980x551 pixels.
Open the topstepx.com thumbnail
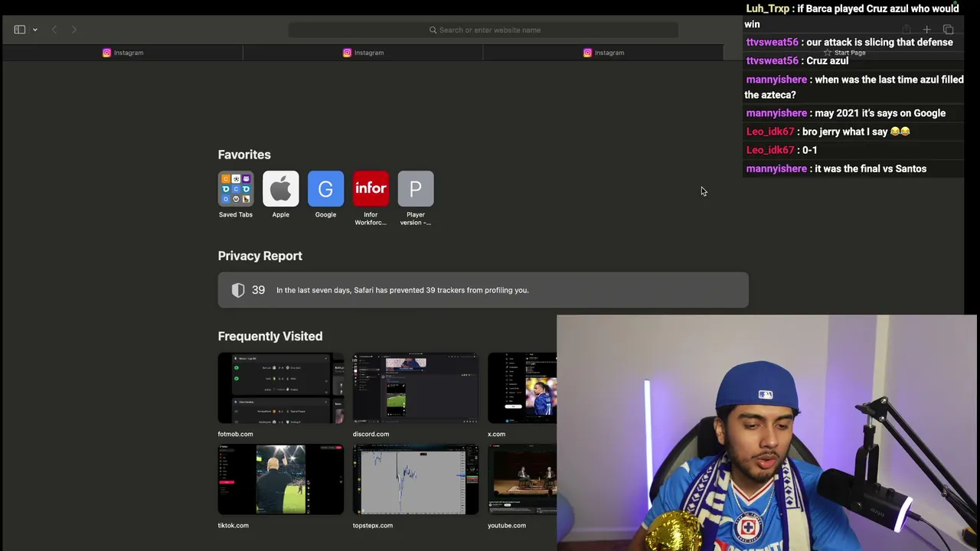(416, 480)
